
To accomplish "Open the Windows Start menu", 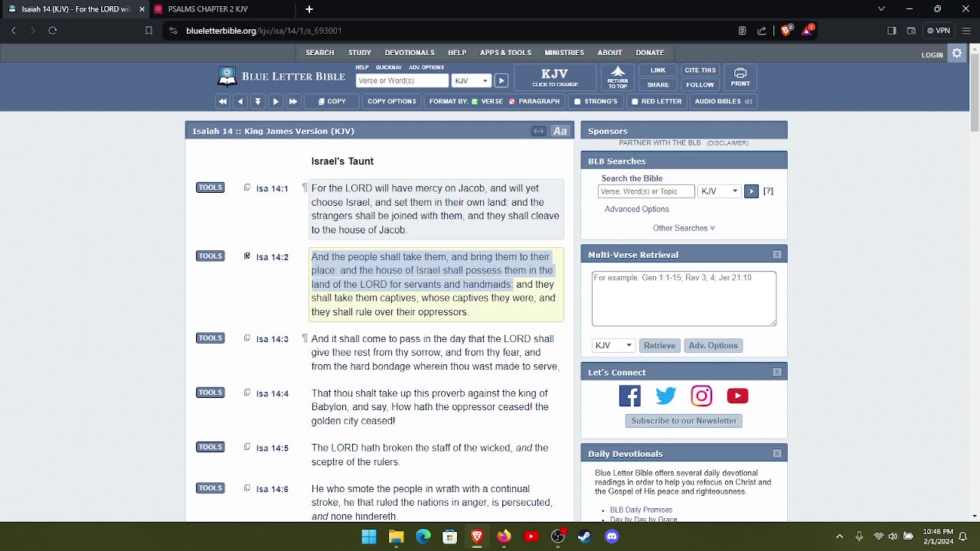I will coord(369,536).
